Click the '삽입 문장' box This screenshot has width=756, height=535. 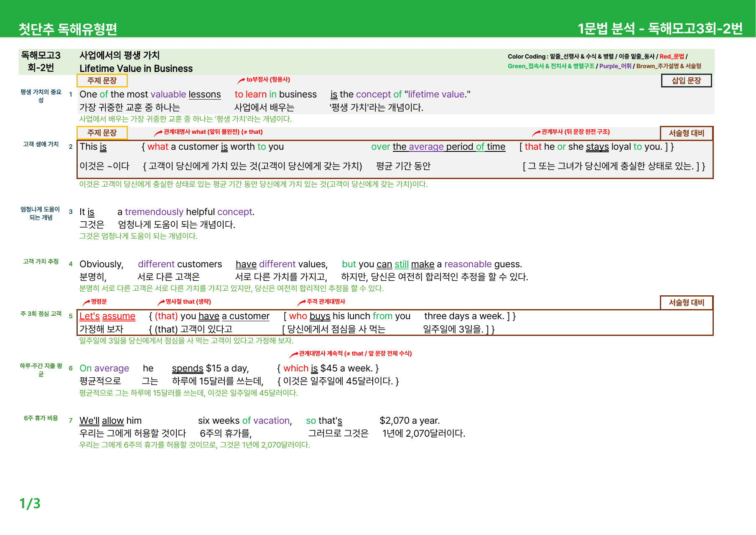pos(686,80)
